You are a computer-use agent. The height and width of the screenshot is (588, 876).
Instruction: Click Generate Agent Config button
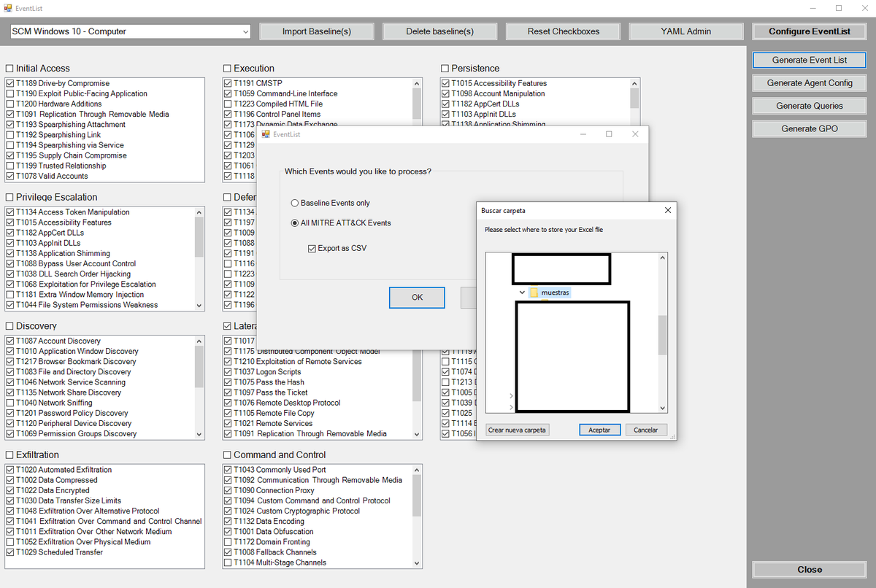tap(810, 83)
